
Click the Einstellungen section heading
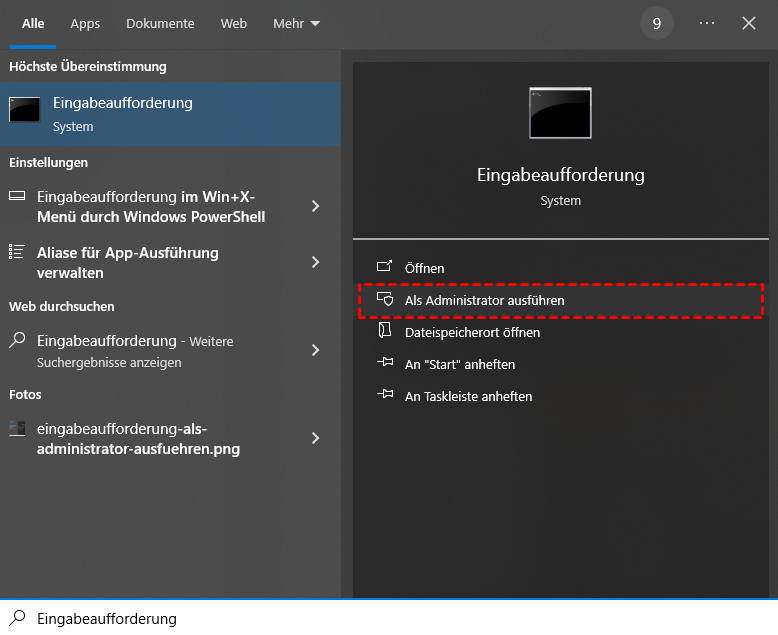point(49,163)
